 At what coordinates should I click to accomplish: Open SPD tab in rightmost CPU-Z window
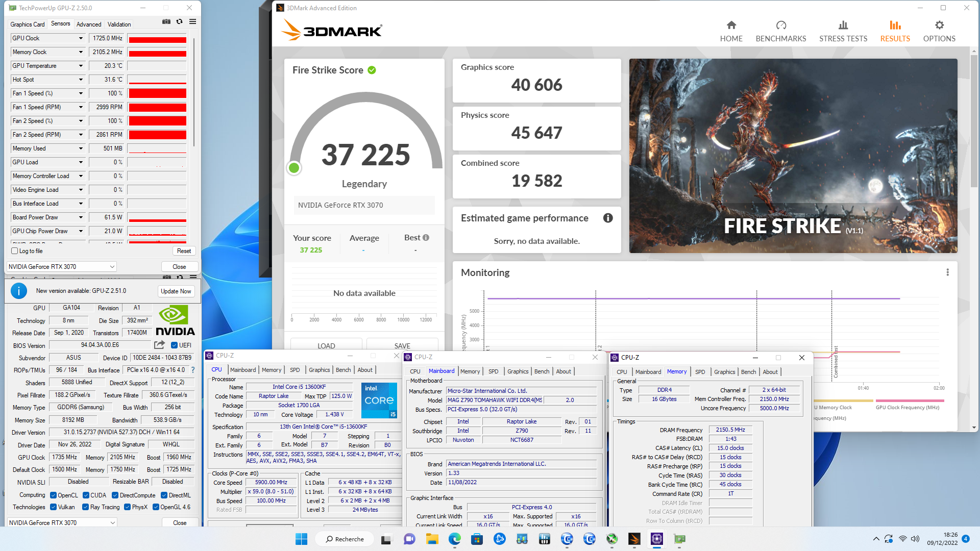pos(700,372)
